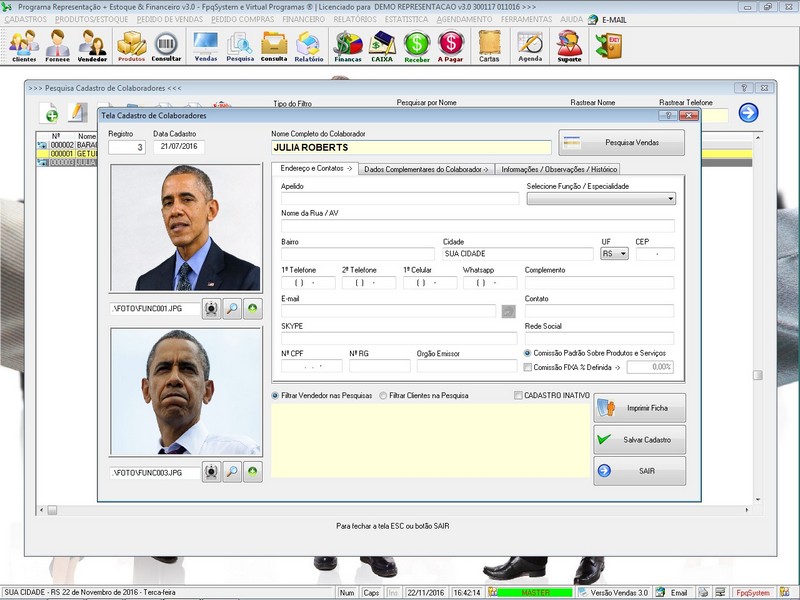Click the Vendedor toolbar icon

[92, 46]
